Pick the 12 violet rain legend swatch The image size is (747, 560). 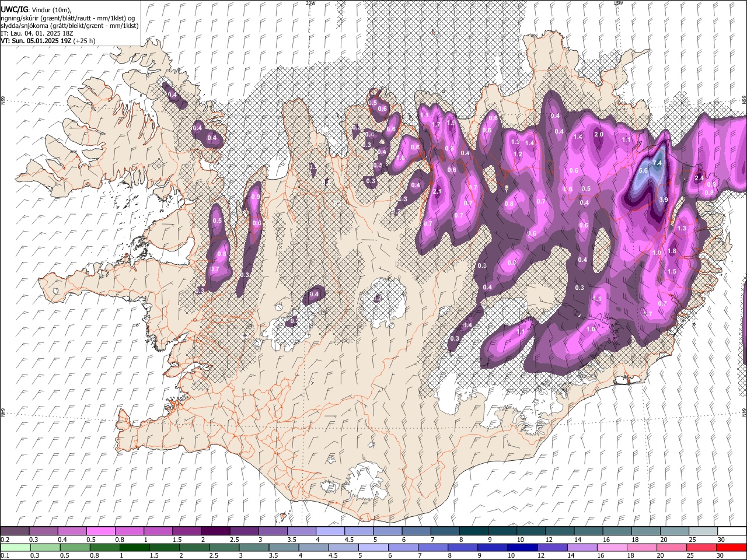[x=552, y=547]
